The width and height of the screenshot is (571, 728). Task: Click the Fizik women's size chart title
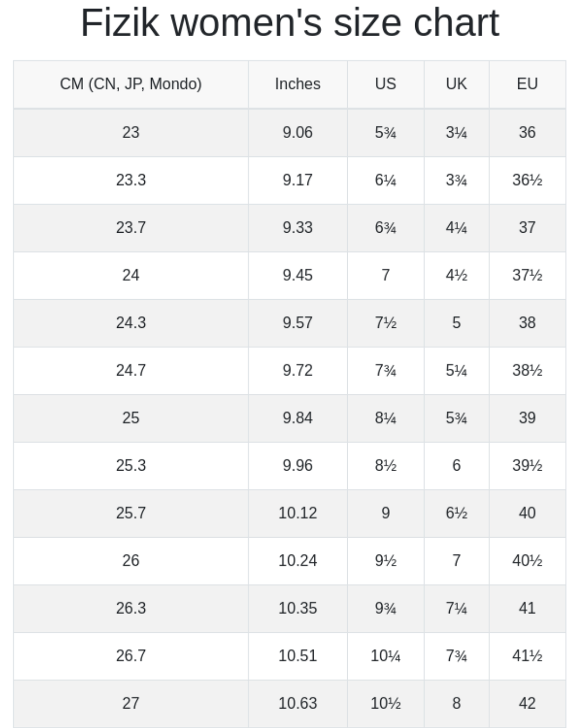click(290, 23)
